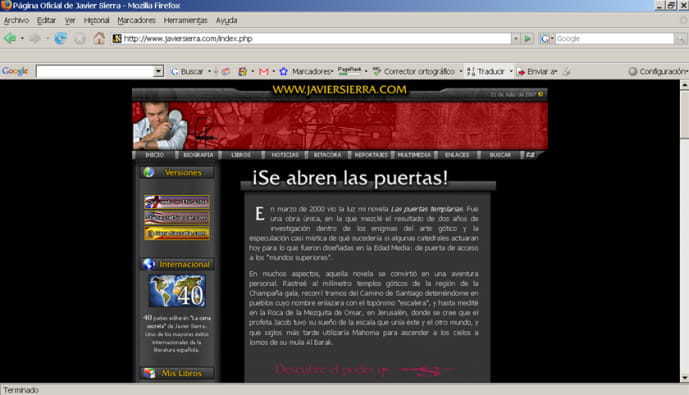Click the green Go arrow beside the address bar
This screenshot has height=395, width=689.
[528, 39]
